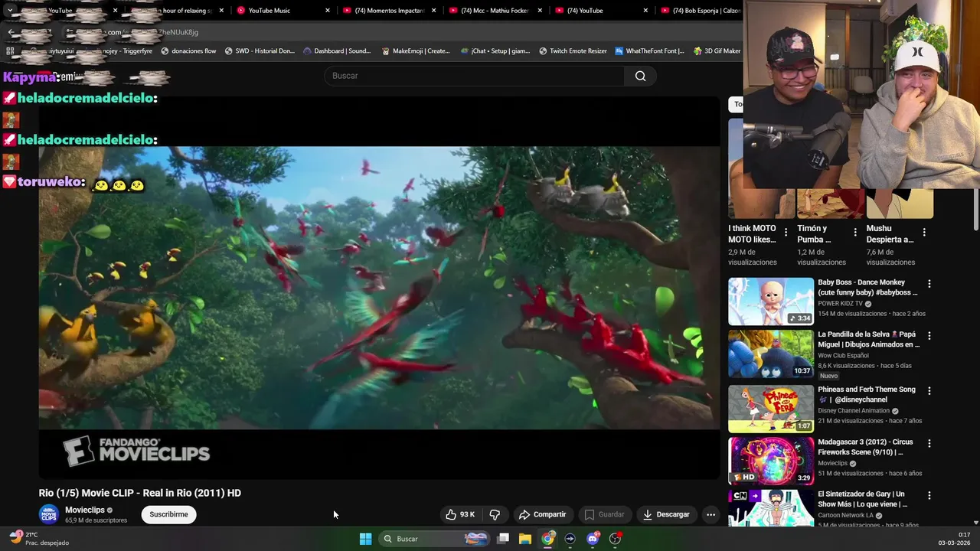Screen dimensions: 980x551
Task: Open Madagascar 3 Circus Fireworks thumbnail
Action: point(771,461)
